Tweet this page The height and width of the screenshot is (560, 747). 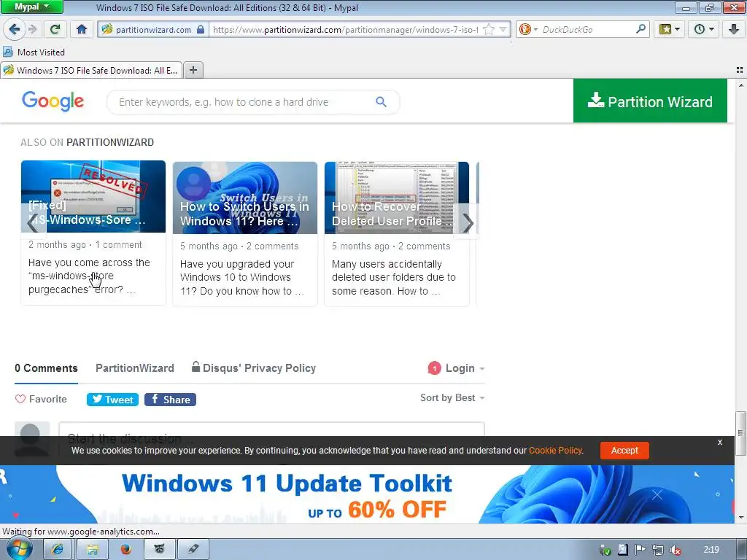112,400
